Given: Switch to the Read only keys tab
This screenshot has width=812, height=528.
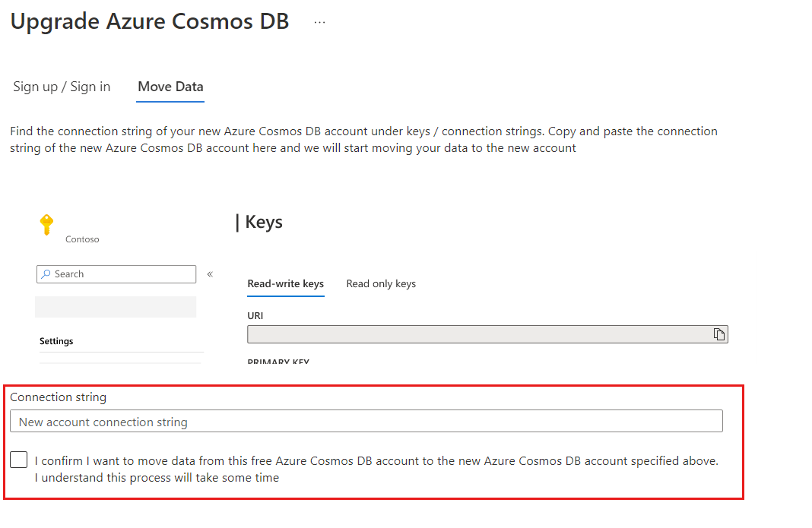Looking at the screenshot, I should click(x=381, y=283).
